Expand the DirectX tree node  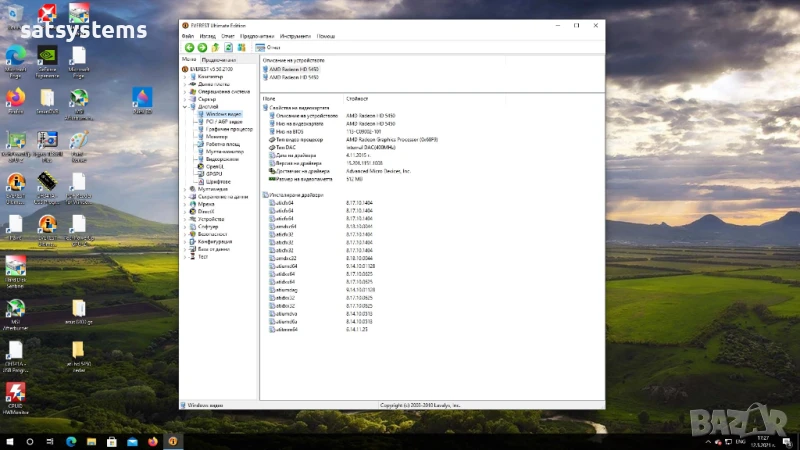[x=186, y=211]
